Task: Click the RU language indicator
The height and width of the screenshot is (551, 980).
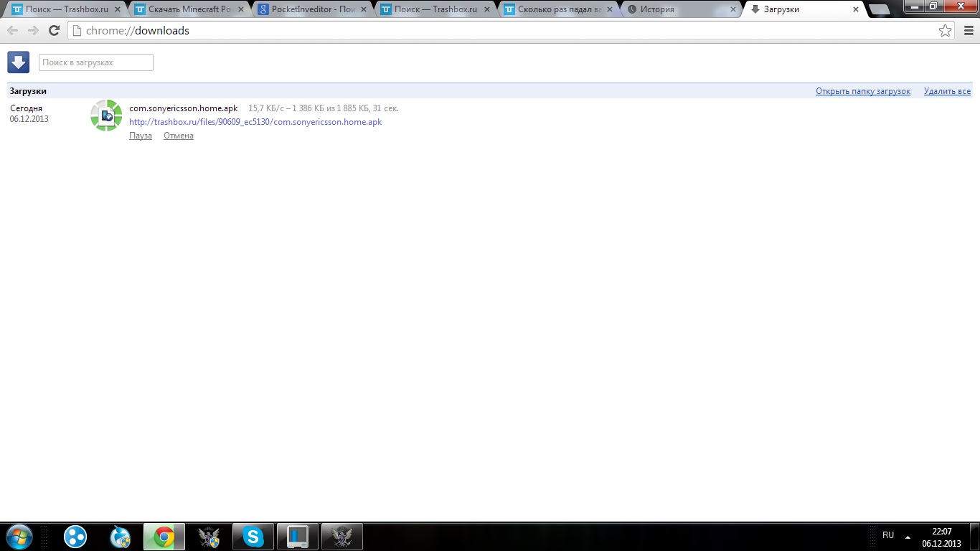Action: tap(888, 535)
